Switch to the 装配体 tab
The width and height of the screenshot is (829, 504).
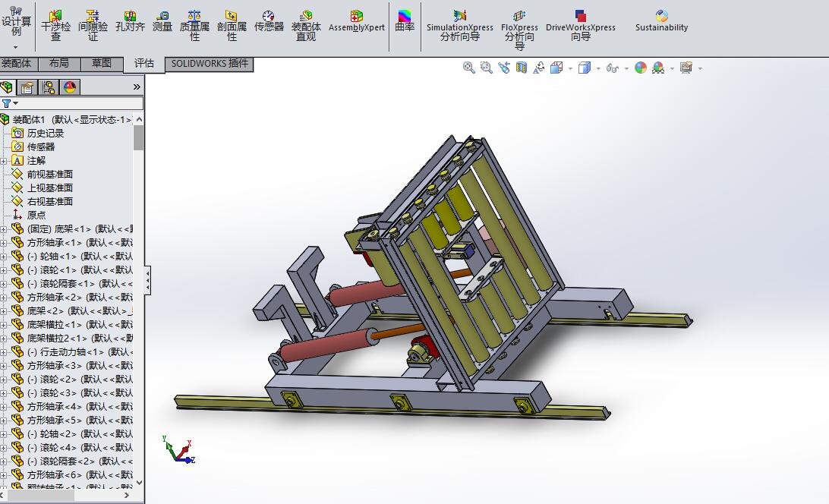pyautogui.click(x=17, y=64)
